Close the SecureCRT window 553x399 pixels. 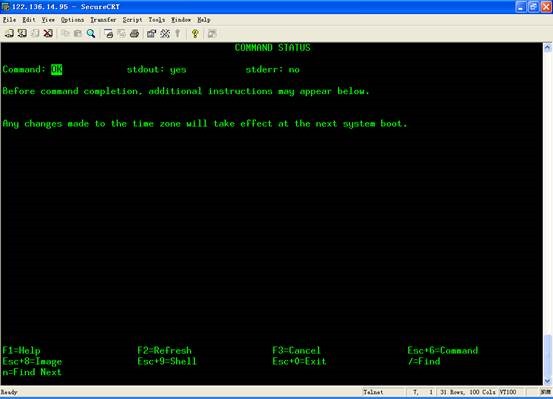point(546,7)
